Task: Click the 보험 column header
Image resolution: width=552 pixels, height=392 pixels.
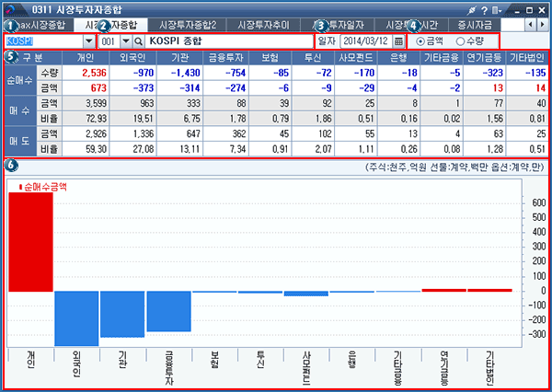Action: pos(270,57)
